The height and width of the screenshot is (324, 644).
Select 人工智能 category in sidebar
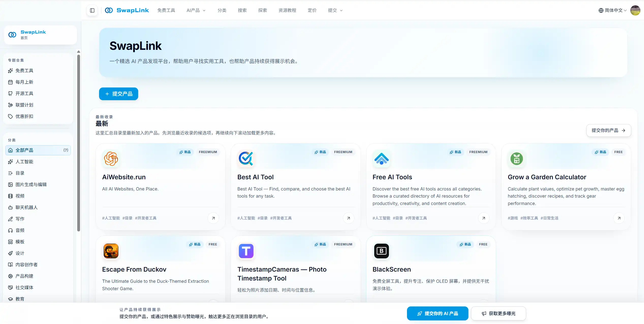tap(38, 162)
